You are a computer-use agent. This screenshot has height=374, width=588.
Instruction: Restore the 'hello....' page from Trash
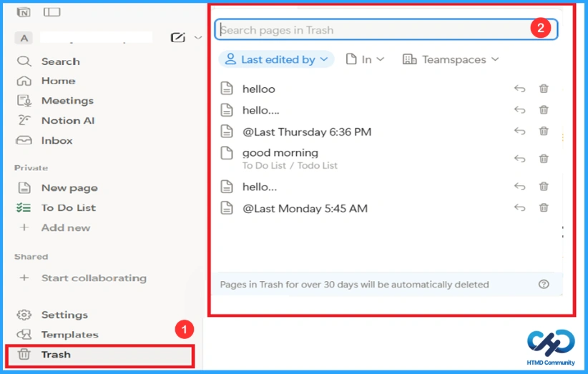[x=519, y=110]
